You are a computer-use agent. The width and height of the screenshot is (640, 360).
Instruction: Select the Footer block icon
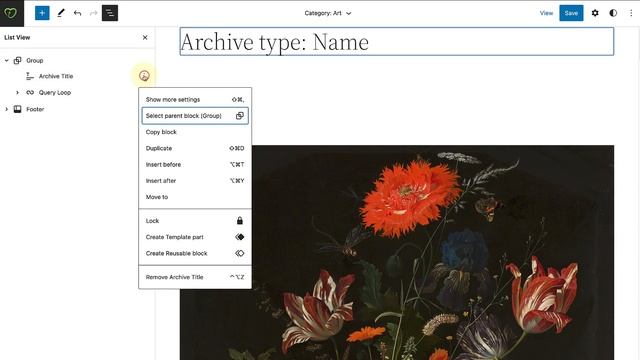pyautogui.click(x=18, y=109)
